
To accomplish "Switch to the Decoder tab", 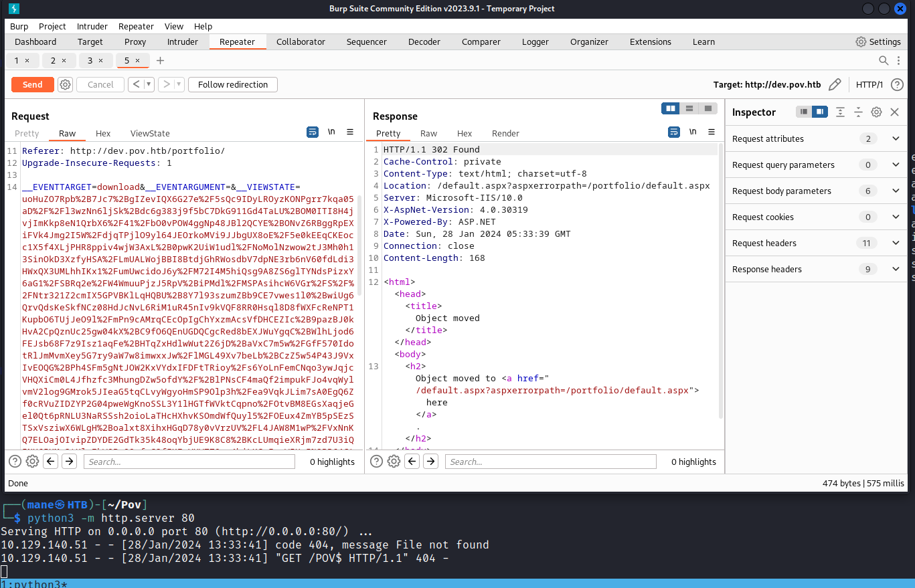I will point(424,41).
